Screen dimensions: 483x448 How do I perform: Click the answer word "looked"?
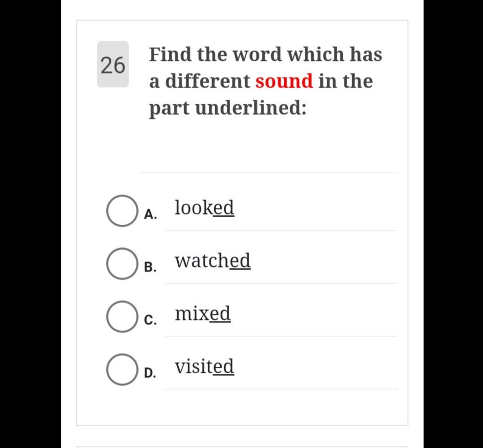coord(205,208)
